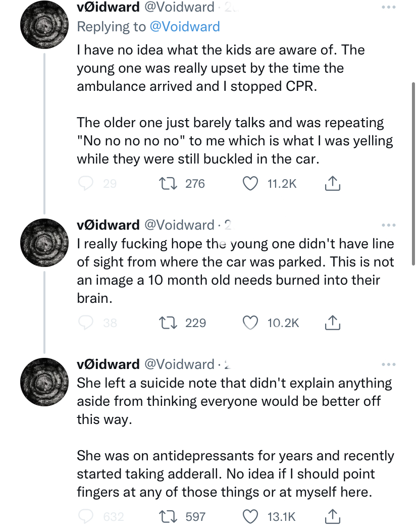Reply to the tweet with 38 replies
The height and width of the screenshot is (532, 418).
[87, 323]
